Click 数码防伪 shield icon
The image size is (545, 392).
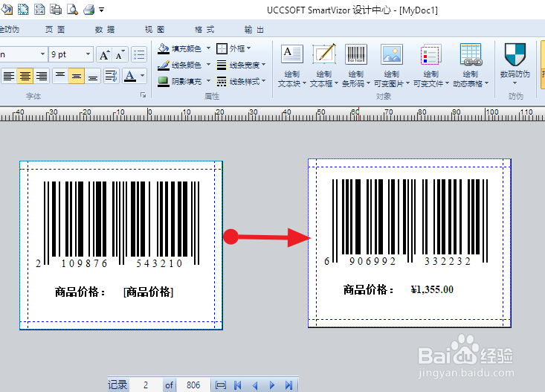[515, 55]
